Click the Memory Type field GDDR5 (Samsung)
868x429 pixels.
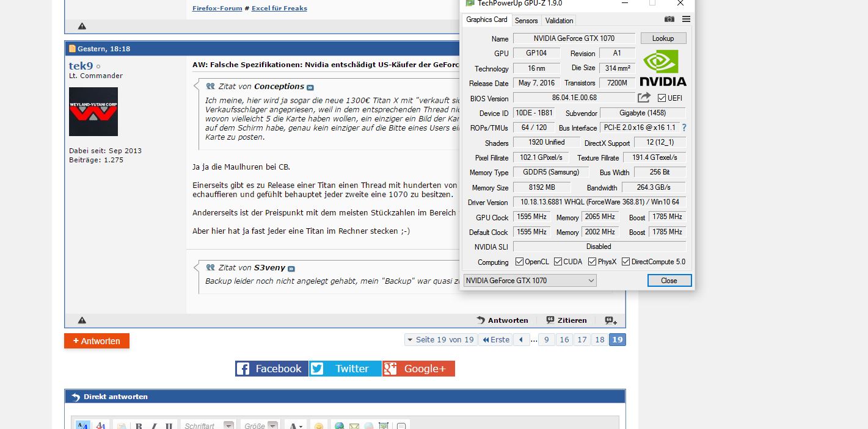tap(550, 172)
